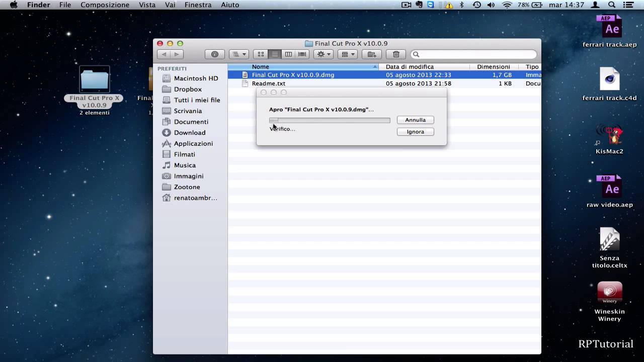Click Wi-Fi status menu bar icon
Viewport: 644px width, 362px height.
pyautogui.click(x=507, y=5)
